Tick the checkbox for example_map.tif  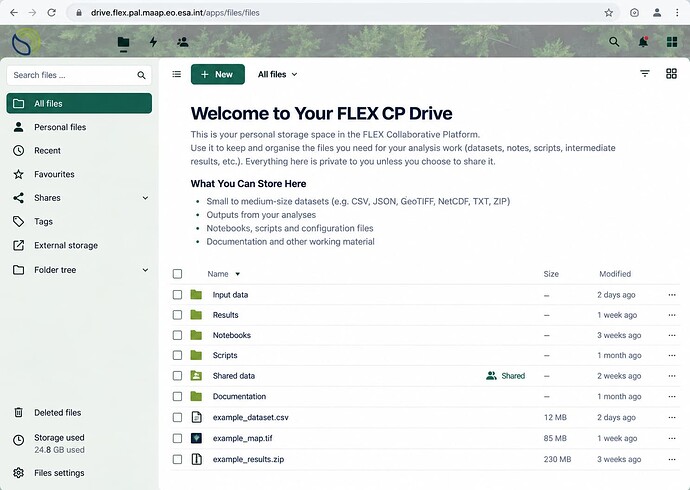pos(177,438)
